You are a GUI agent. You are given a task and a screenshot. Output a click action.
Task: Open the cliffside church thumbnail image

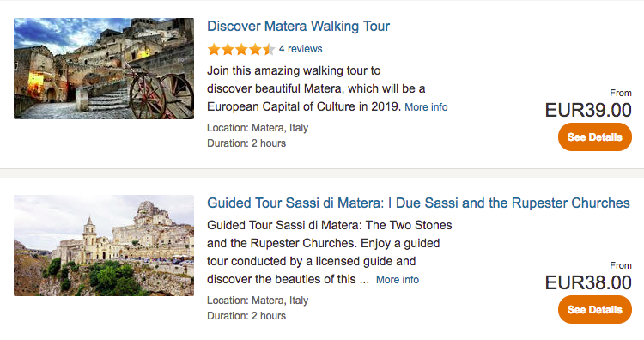pos(104,246)
